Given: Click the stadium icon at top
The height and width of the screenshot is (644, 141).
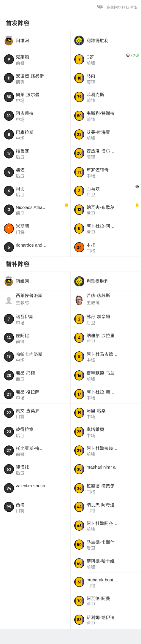Looking at the screenshot, I should click(x=100, y=7).
